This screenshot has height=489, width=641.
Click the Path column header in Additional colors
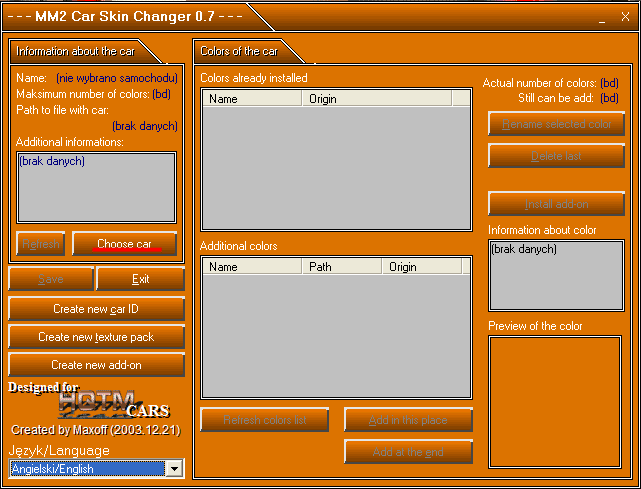click(342, 267)
